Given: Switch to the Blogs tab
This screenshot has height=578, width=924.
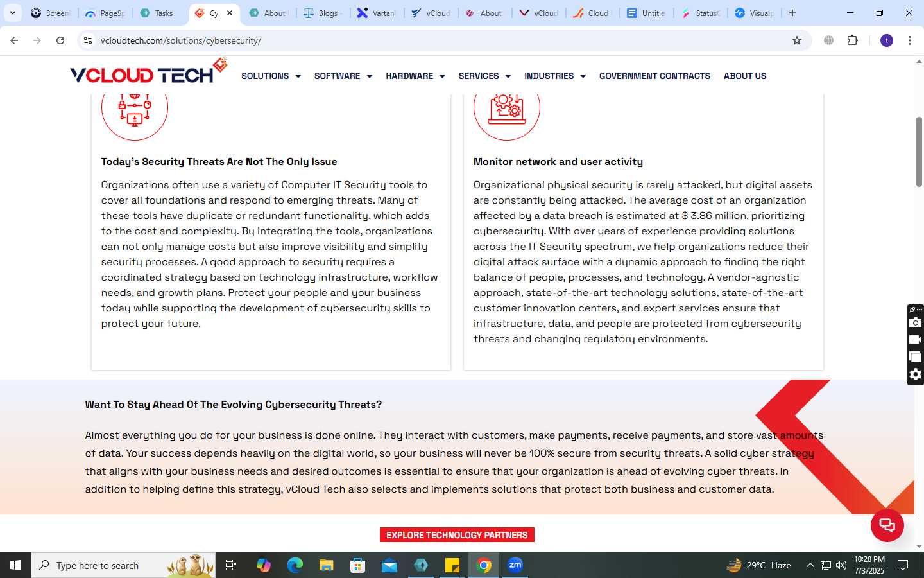Looking at the screenshot, I should pos(323,13).
